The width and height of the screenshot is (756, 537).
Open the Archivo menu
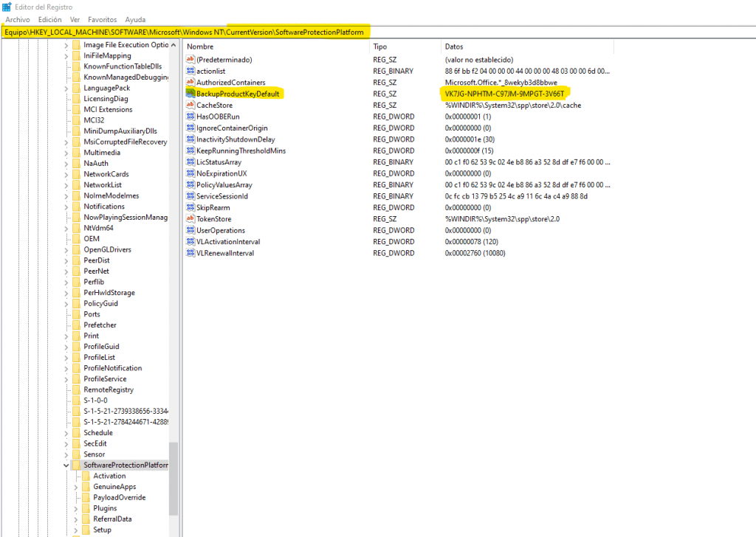(x=18, y=20)
